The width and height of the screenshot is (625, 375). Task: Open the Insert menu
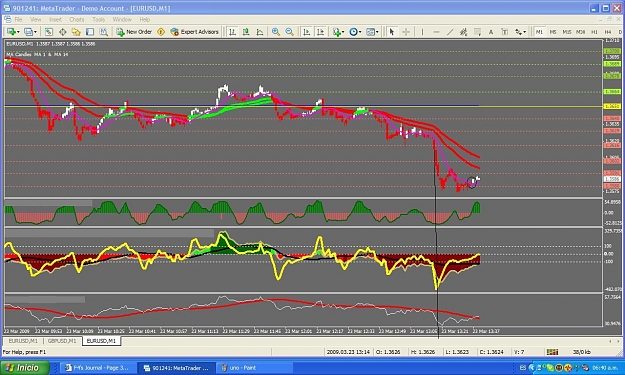55,19
